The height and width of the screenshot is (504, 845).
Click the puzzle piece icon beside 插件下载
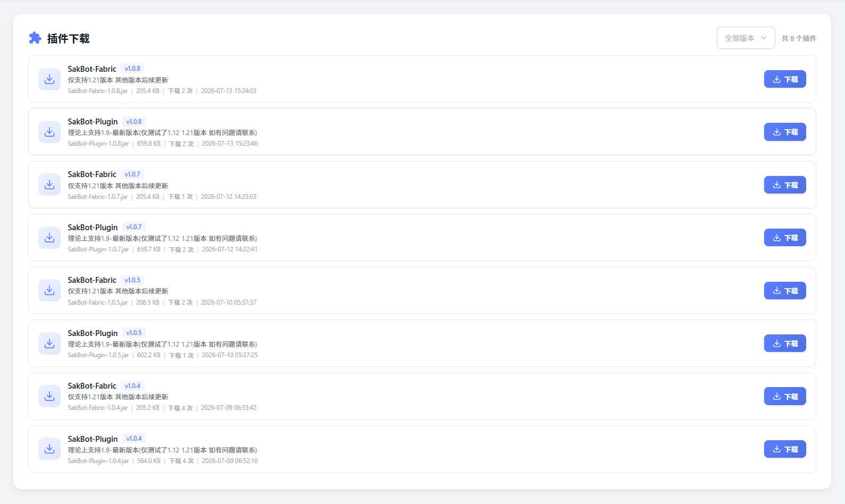point(35,38)
